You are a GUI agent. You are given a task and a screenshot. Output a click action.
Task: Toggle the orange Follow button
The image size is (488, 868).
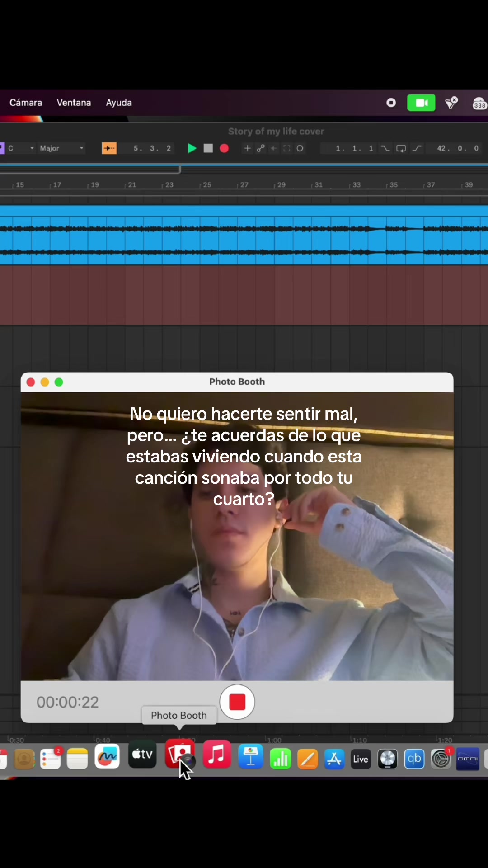[109, 148]
